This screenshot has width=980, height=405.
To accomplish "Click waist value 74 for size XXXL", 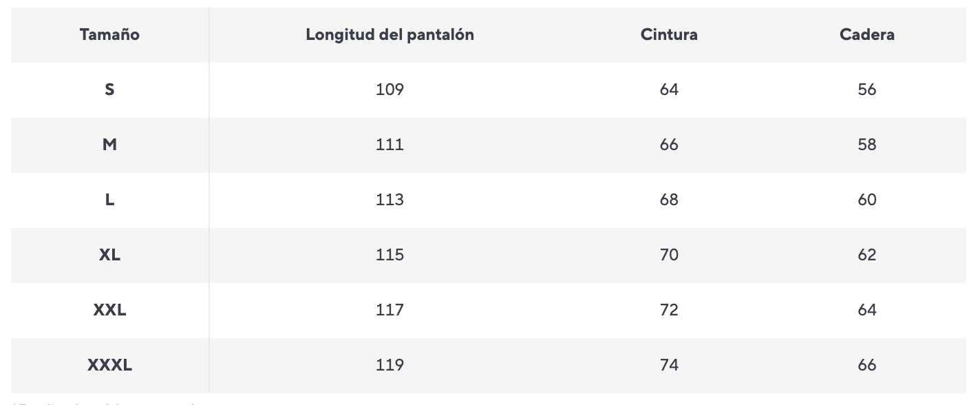I will pyautogui.click(x=669, y=365).
